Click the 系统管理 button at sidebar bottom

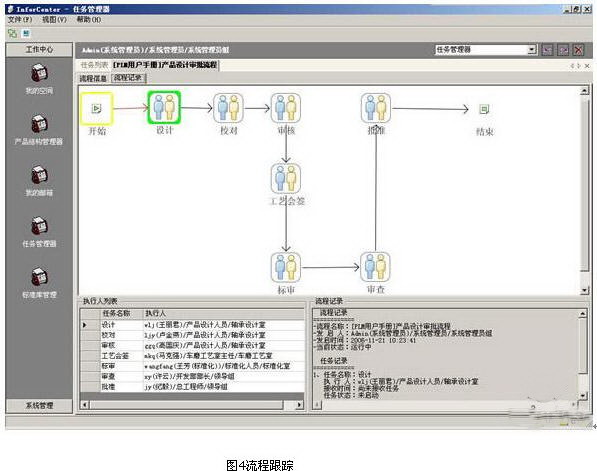tap(39, 406)
